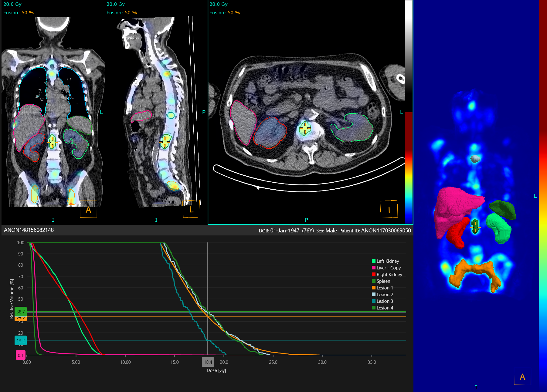This screenshot has width=547, height=392.
Task: Click the I orientation marker on the axial view
Action: 389,209
